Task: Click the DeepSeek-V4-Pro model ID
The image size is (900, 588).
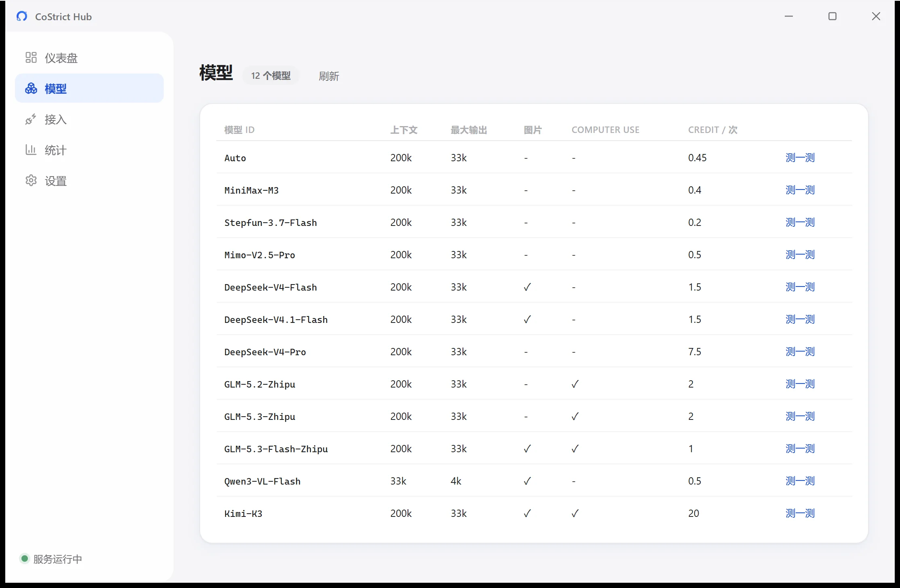Action: (265, 352)
